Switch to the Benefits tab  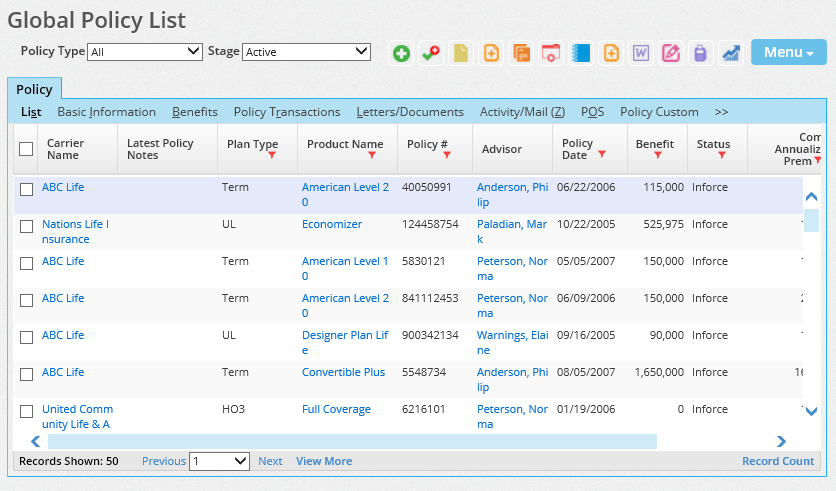click(x=194, y=112)
